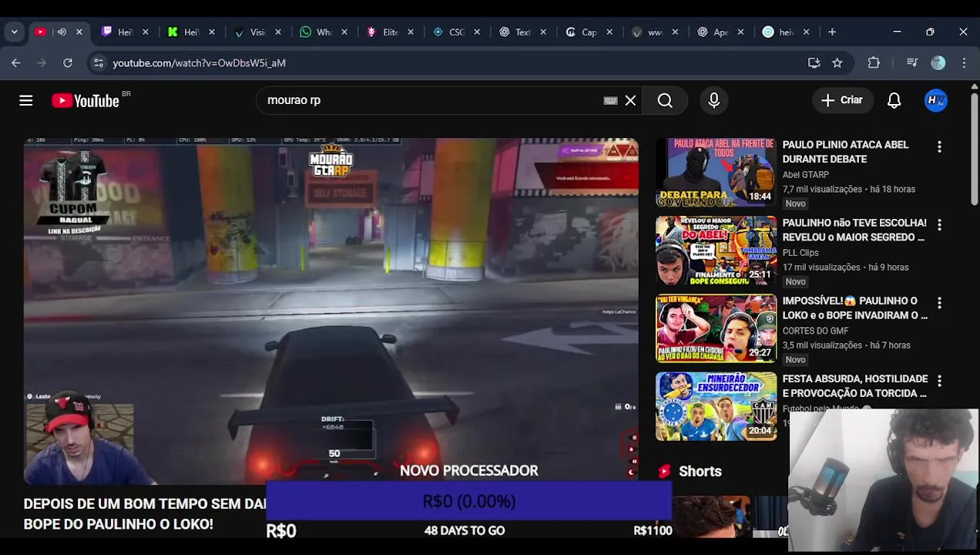This screenshot has height=555, width=980.
Task: Reload the page
Action: click(x=68, y=63)
